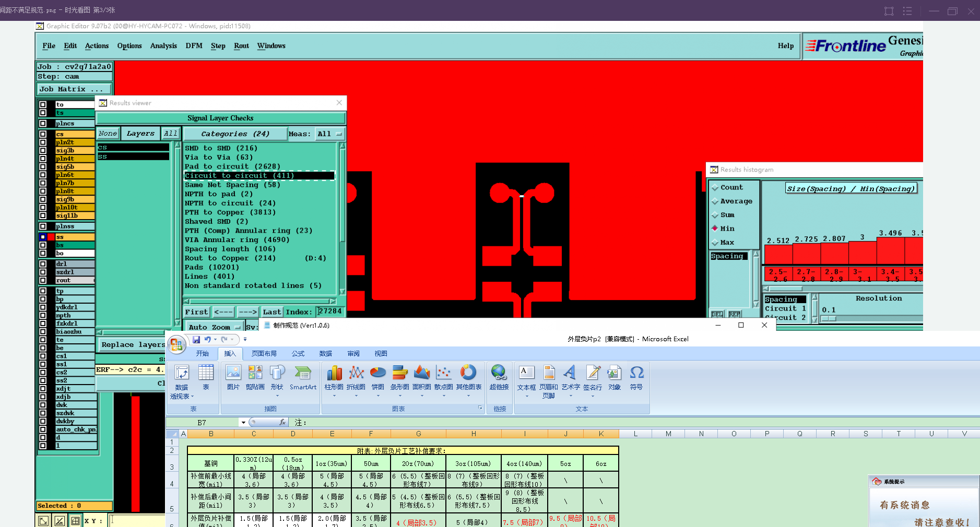Viewport: 980px width, 527px height.
Task: Open Quick Access Toolbar customize dropdown
Action: 245,340
